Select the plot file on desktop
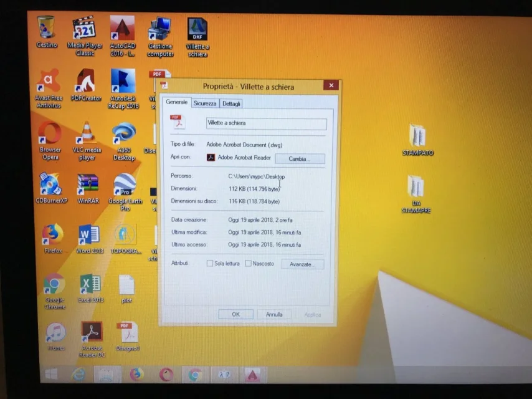532x399 pixels. tap(126, 289)
